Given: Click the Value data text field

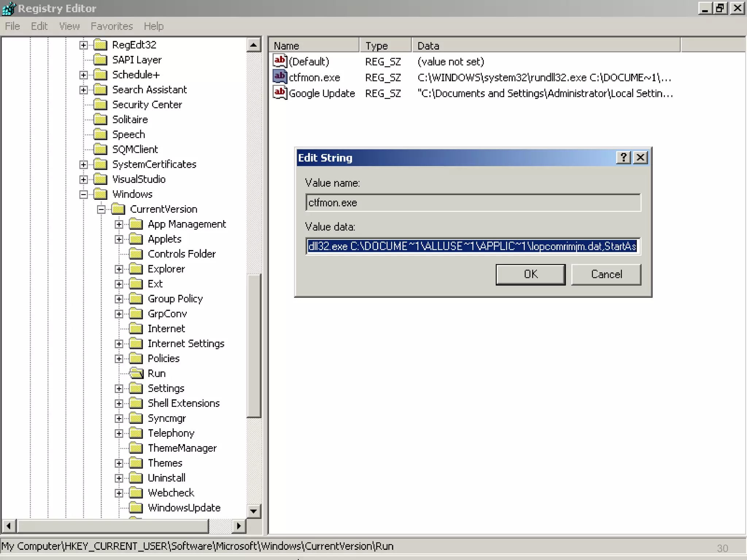Looking at the screenshot, I should coord(472,246).
